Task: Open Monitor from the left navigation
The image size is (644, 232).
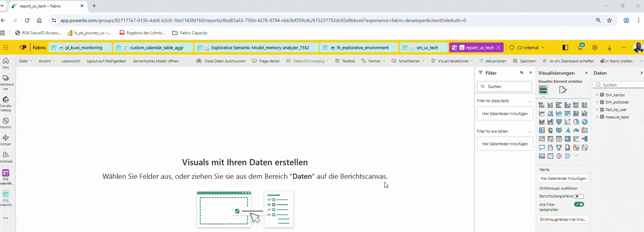Action: tap(6, 121)
